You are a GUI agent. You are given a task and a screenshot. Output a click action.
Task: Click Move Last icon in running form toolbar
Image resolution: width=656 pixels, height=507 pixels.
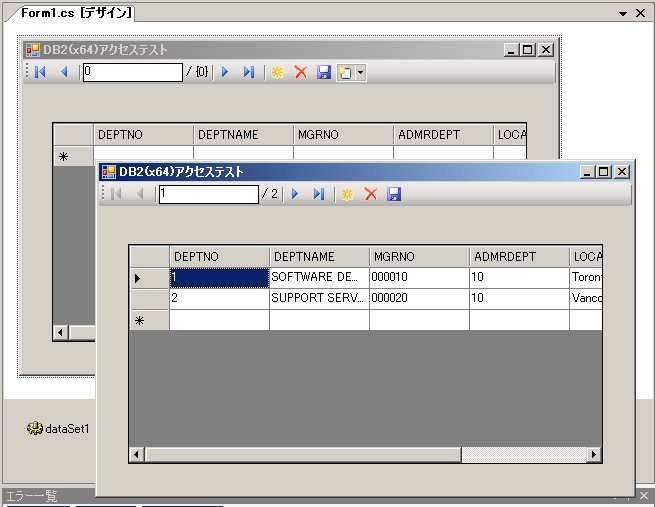click(x=318, y=194)
